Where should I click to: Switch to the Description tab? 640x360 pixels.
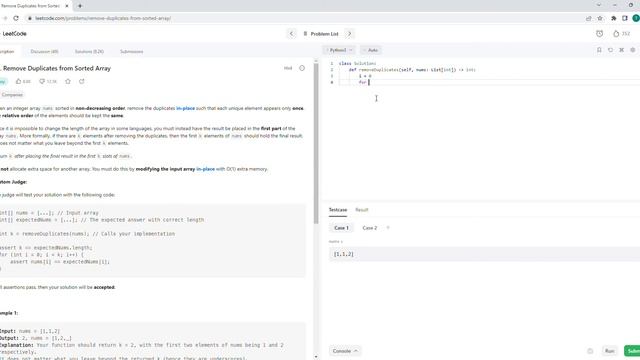coord(7,52)
